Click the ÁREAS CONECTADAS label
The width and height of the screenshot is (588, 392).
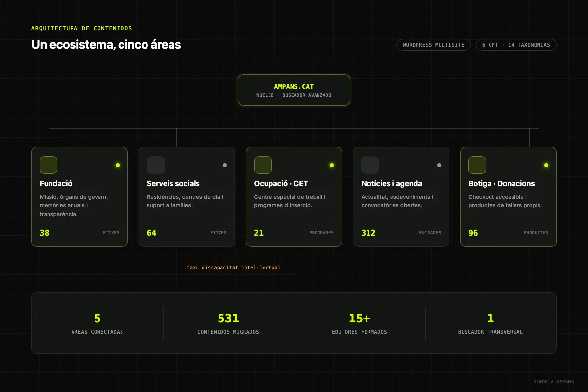coord(97,332)
